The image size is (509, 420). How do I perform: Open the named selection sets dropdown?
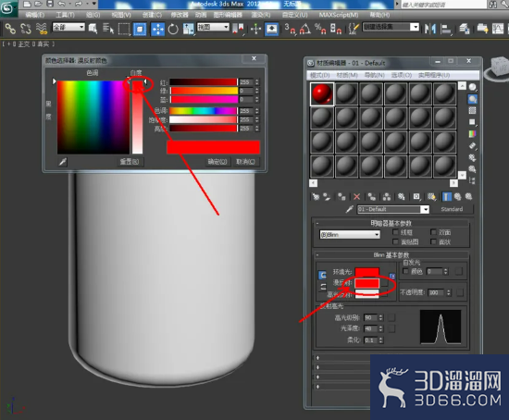(x=391, y=27)
